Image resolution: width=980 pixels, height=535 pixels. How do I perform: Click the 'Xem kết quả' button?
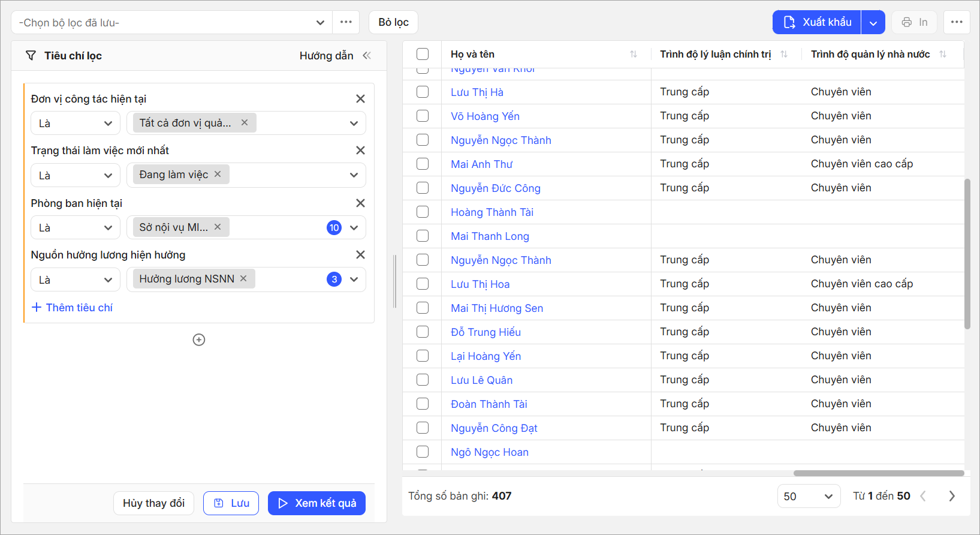316,503
